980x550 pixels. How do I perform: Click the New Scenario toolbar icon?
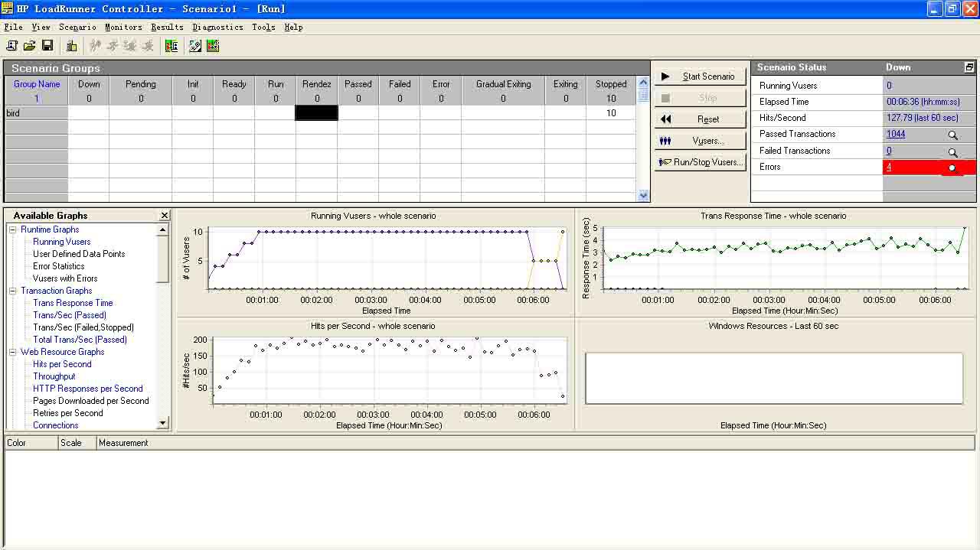pos(12,46)
